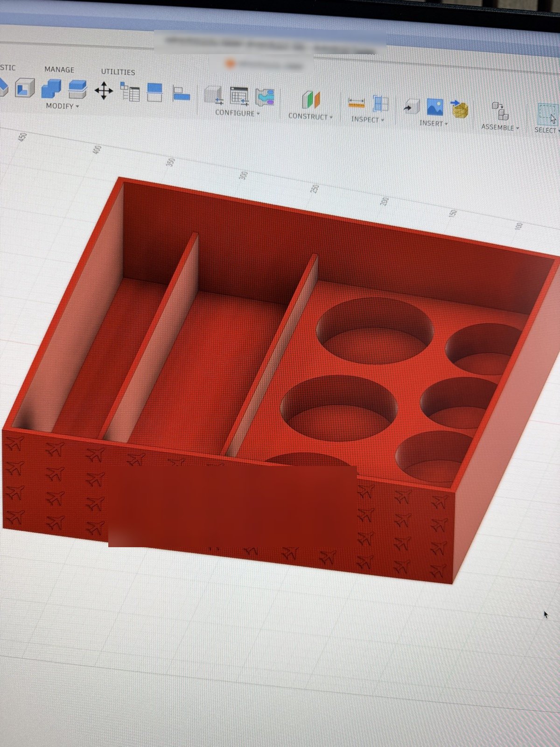Expand the ASSEMBLE dropdown
Image resolution: width=560 pixels, height=747 pixels.
[500, 127]
